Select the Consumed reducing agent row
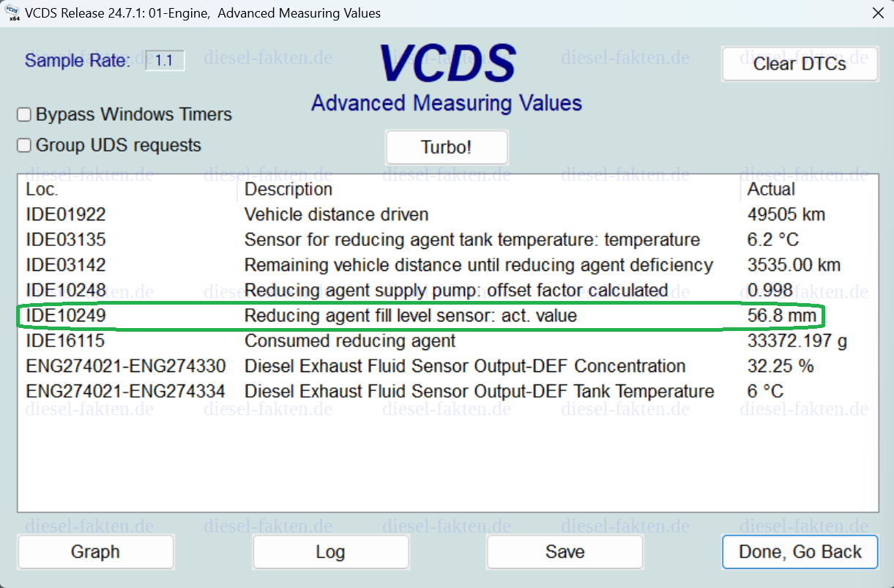The image size is (894, 588). click(447, 341)
